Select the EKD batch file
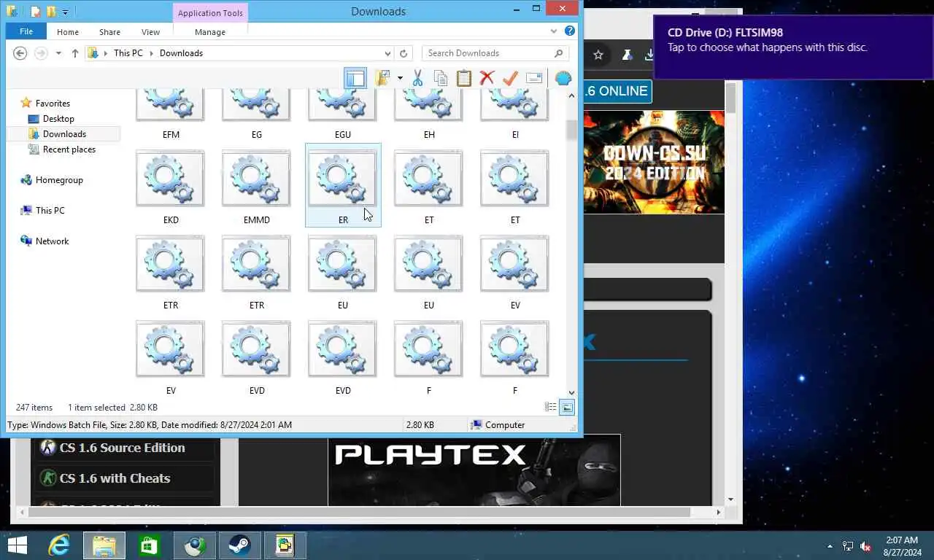Screen dimensions: 934x560 click(x=171, y=187)
